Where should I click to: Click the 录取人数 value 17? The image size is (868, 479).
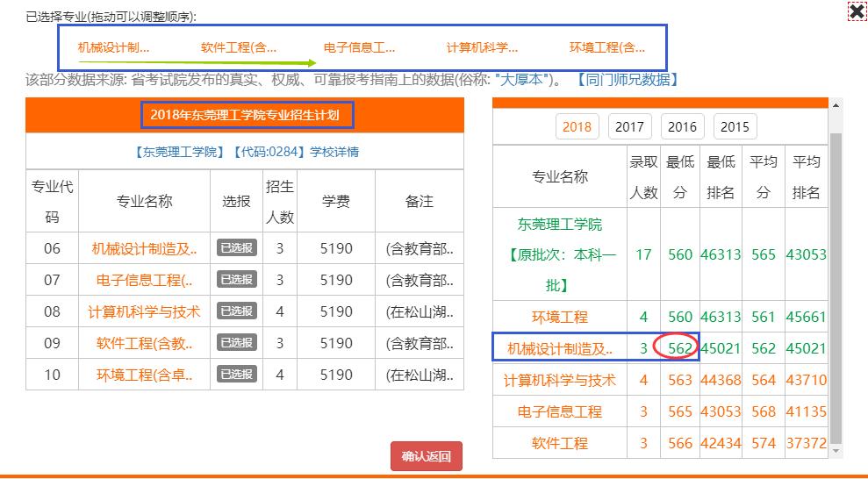pyautogui.click(x=643, y=254)
